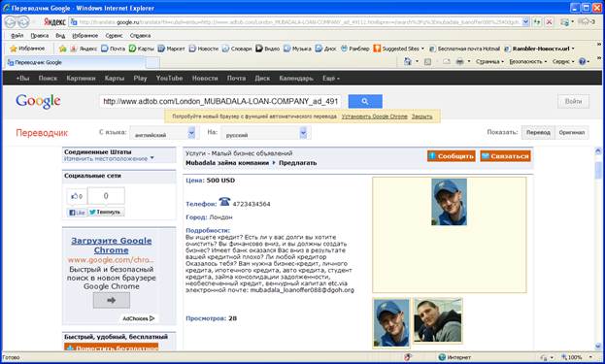Open the Новости favorites bar link
The width and height of the screenshot is (605, 364).
203,49
